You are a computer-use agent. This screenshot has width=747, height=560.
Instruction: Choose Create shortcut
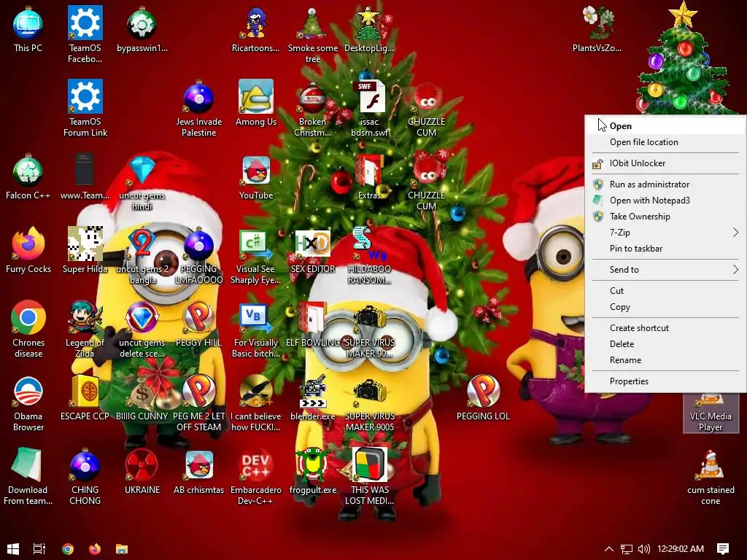[665, 327]
